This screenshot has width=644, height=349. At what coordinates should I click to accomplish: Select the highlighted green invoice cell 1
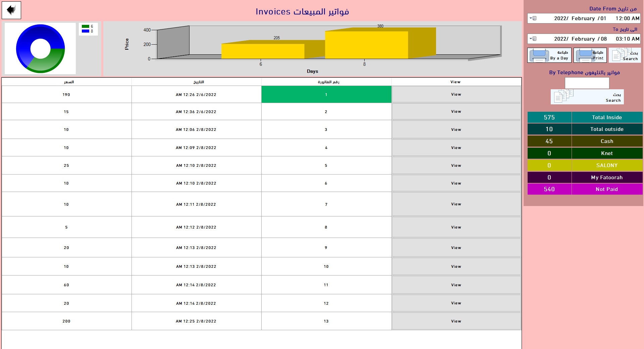click(326, 94)
